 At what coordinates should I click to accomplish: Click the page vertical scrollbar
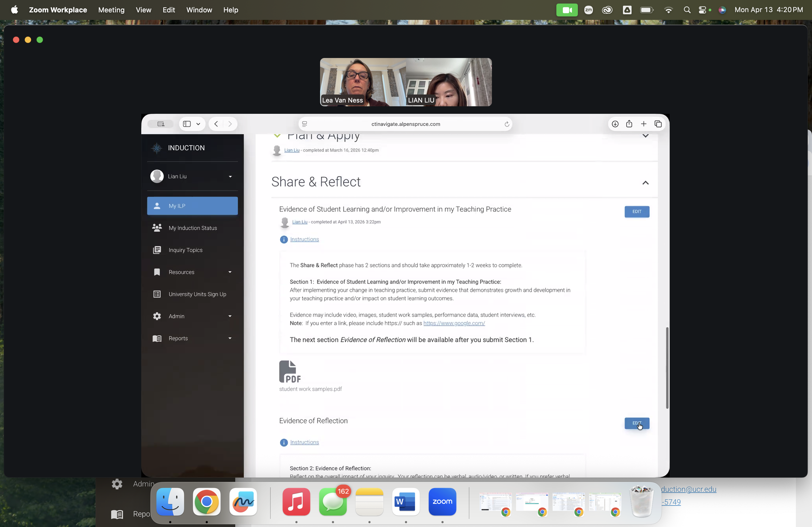click(x=667, y=368)
